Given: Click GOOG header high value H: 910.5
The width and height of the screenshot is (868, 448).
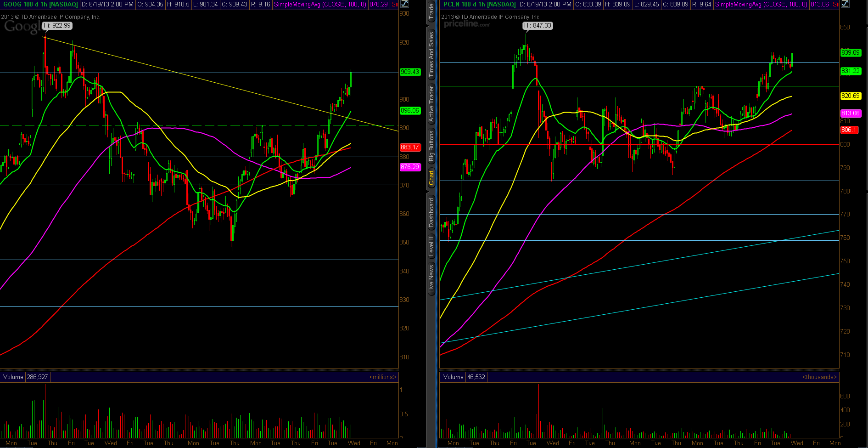Looking at the screenshot, I should pos(178,4).
